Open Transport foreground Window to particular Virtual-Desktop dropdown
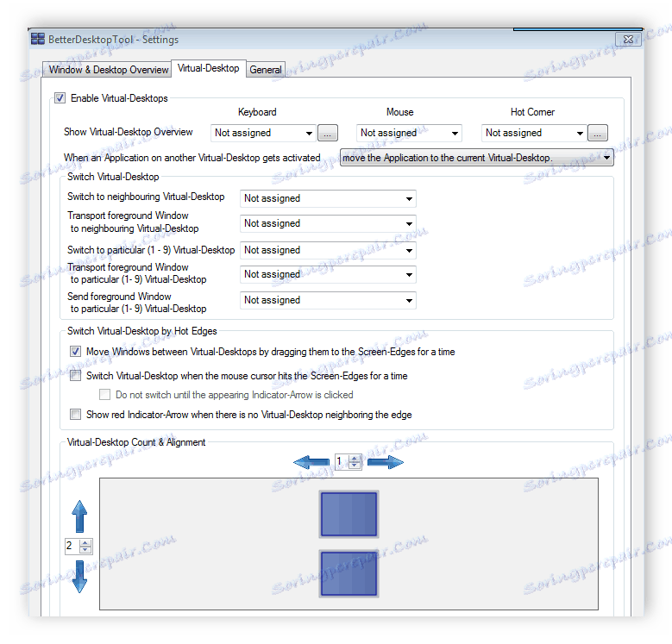Viewport: 672px width, 644px height. [x=328, y=274]
